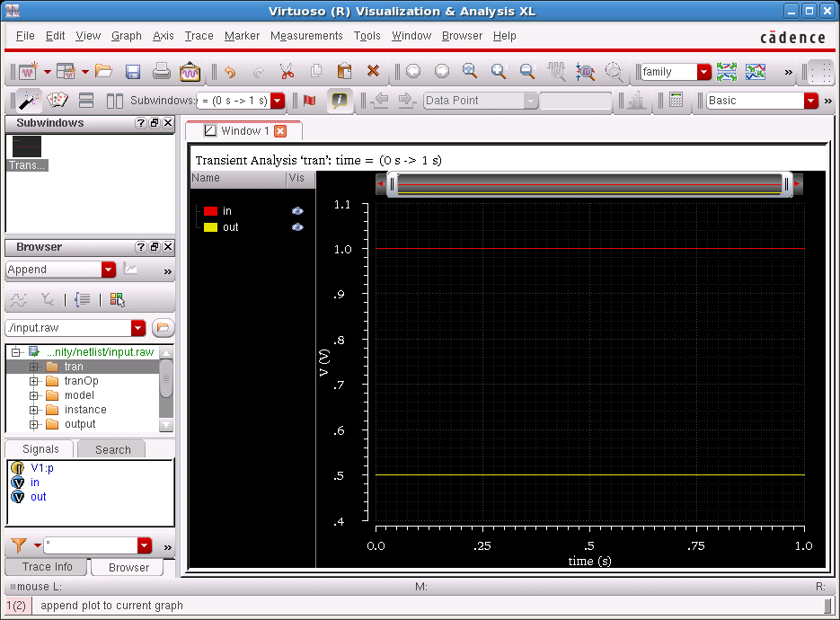Toggle visibility eye for the 'in' trace

[x=297, y=211]
